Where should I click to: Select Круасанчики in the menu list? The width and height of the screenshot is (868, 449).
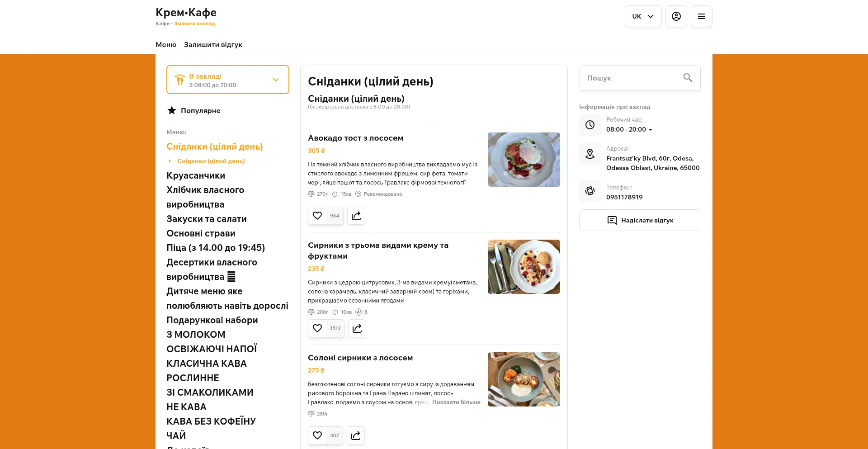196,175
